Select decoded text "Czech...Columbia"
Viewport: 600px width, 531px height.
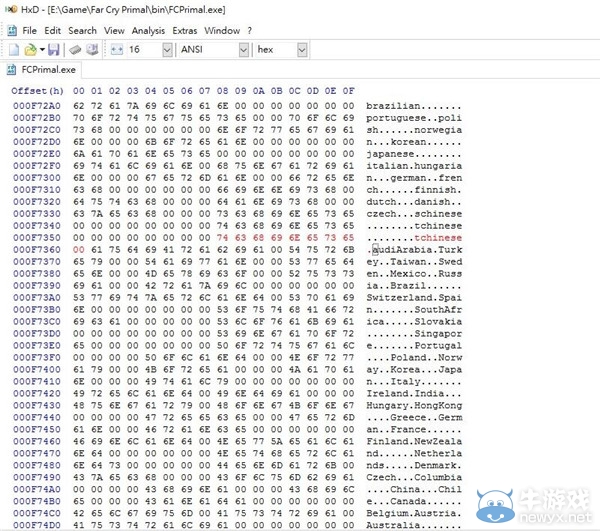tap(414, 477)
